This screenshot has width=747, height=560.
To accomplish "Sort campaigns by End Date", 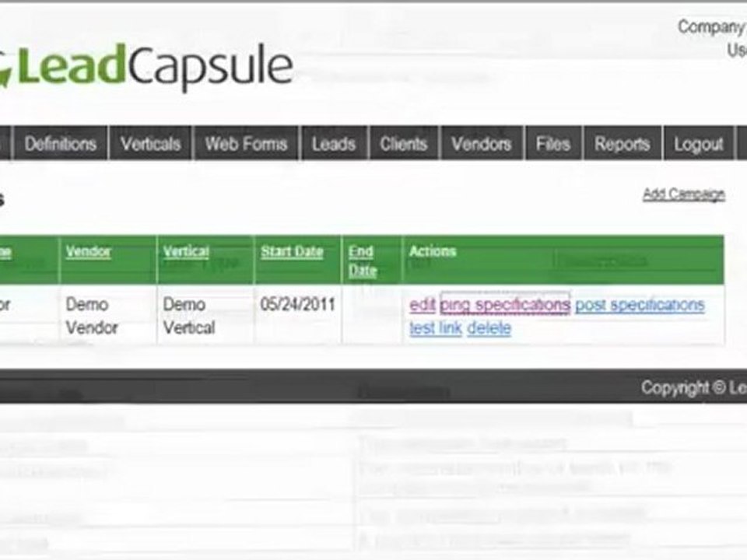I will click(x=363, y=261).
